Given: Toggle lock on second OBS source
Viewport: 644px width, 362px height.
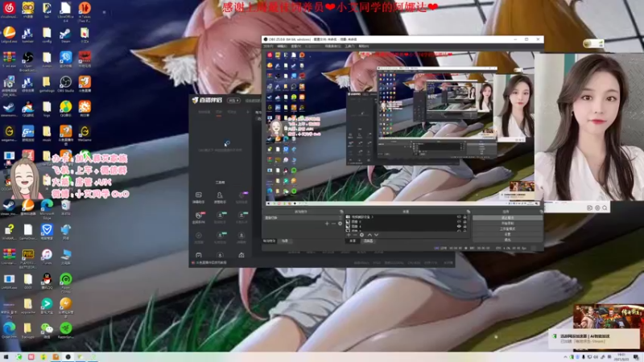Looking at the screenshot, I should [465, 222].
